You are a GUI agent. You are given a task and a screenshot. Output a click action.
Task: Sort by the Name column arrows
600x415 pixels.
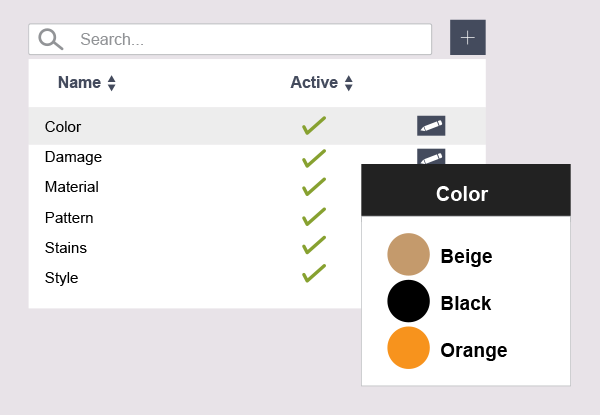point(111,83)
